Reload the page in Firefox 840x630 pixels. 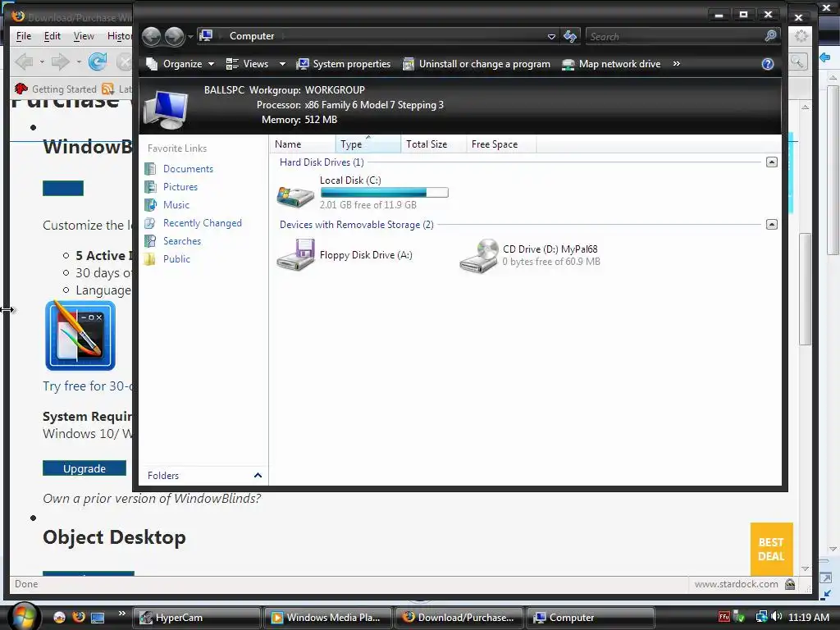click(x=98, y=62)
